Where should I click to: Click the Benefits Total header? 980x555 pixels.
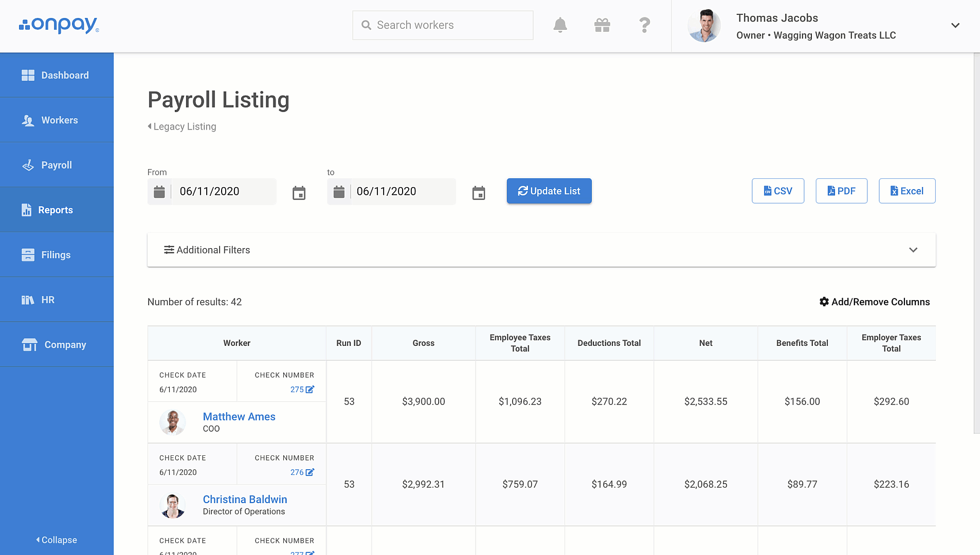(x=802, y=343)
